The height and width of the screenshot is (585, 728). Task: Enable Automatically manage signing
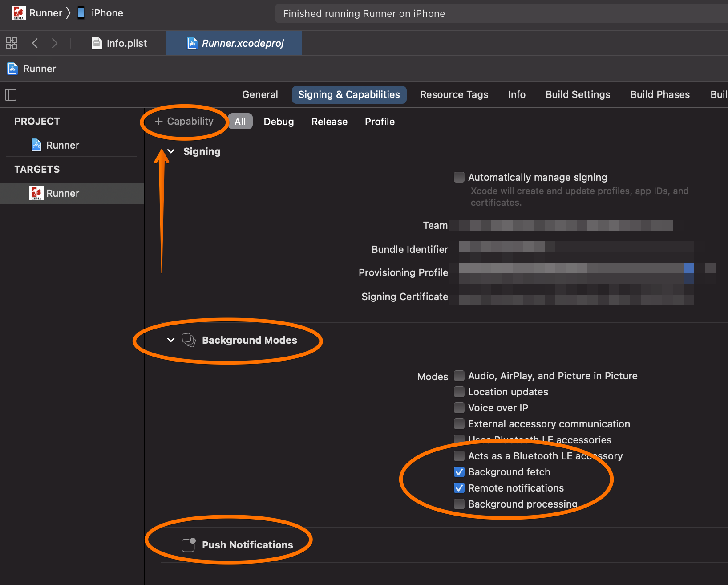[459, 177]
